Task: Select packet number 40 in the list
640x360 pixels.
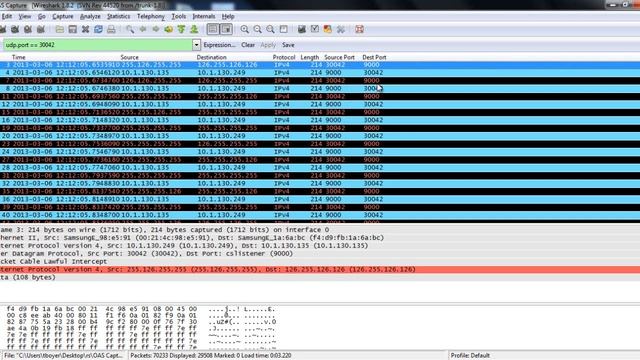Action: tap(320, 215)
